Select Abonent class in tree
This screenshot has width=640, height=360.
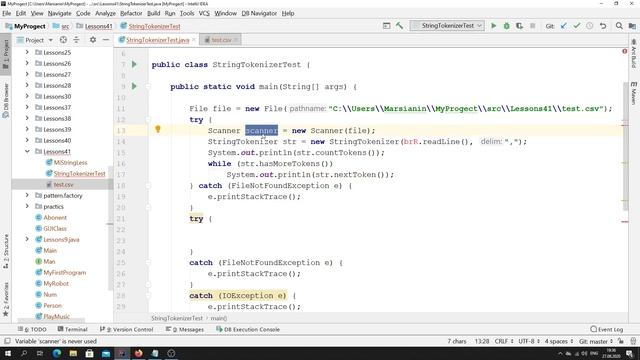click(55, 218)
